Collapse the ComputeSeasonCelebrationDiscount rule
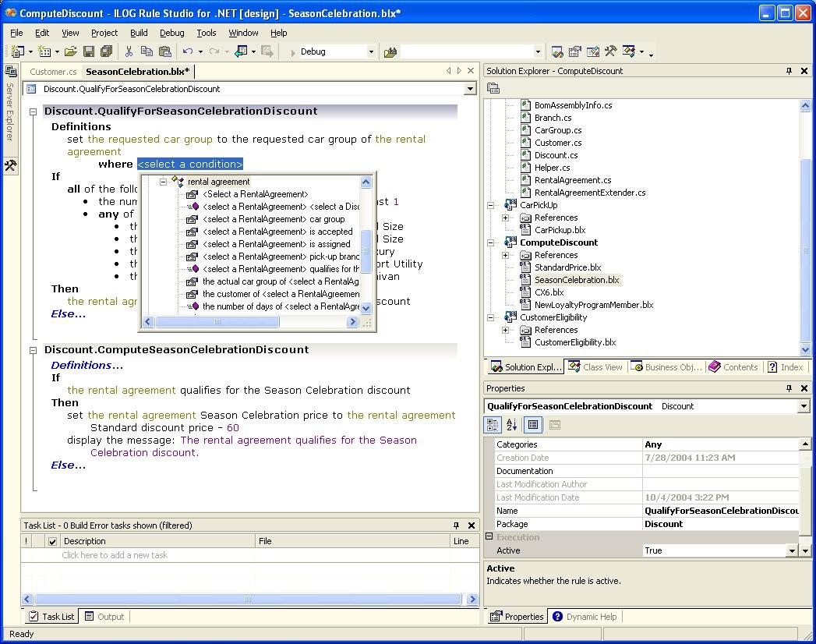 click(x=33, y=350)
